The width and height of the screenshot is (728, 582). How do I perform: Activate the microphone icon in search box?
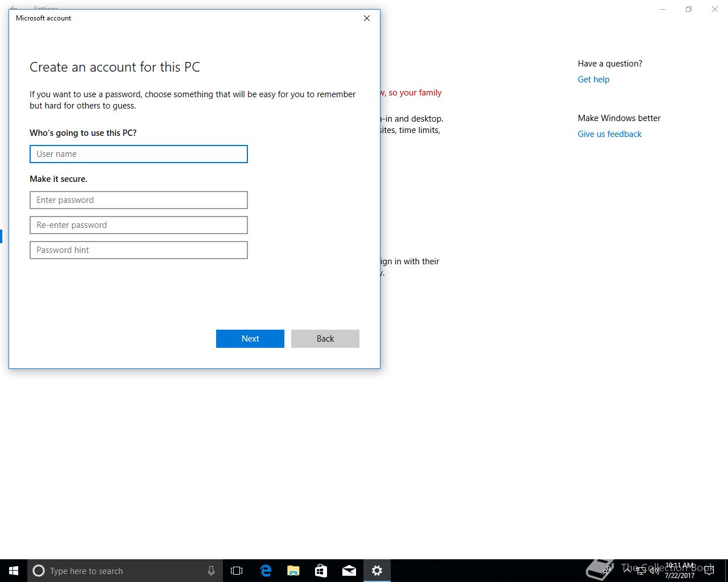pyautogui.click(x=211, y=571)
